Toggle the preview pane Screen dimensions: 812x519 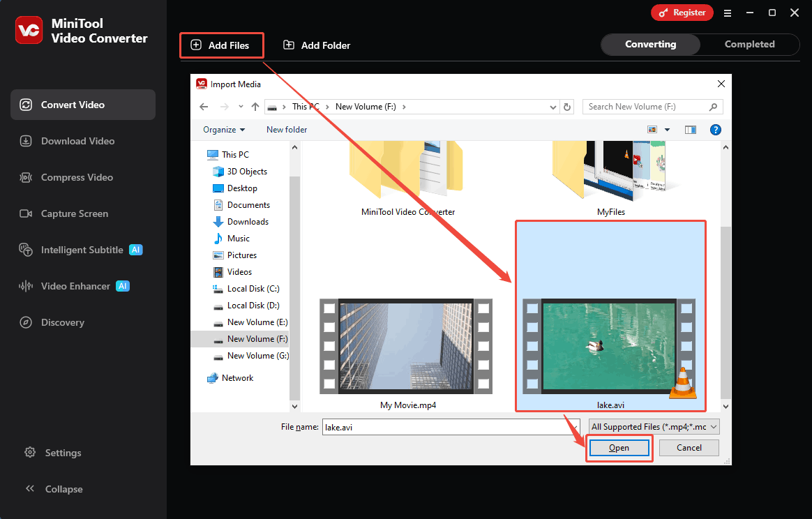691,130
